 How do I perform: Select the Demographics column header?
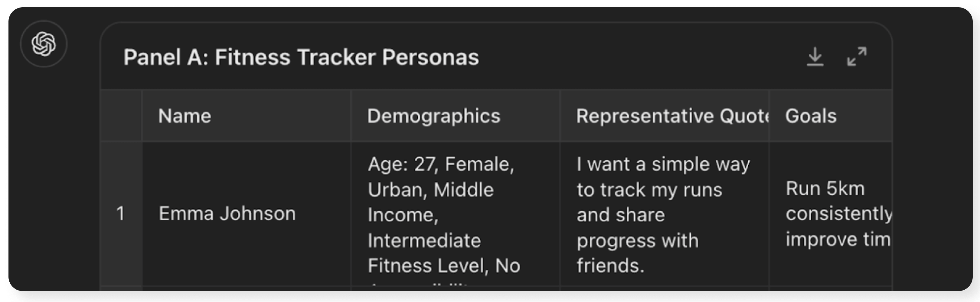click(455, 116)
